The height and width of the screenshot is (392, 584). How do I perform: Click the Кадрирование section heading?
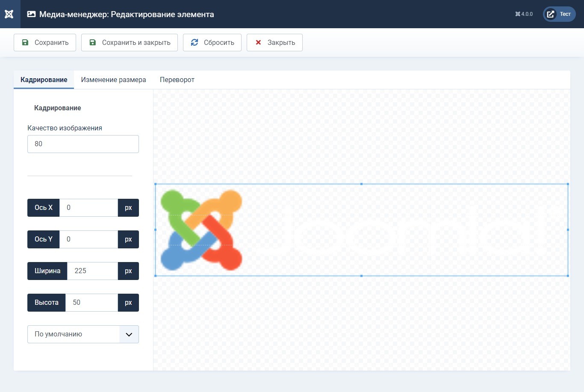(58, 108)
